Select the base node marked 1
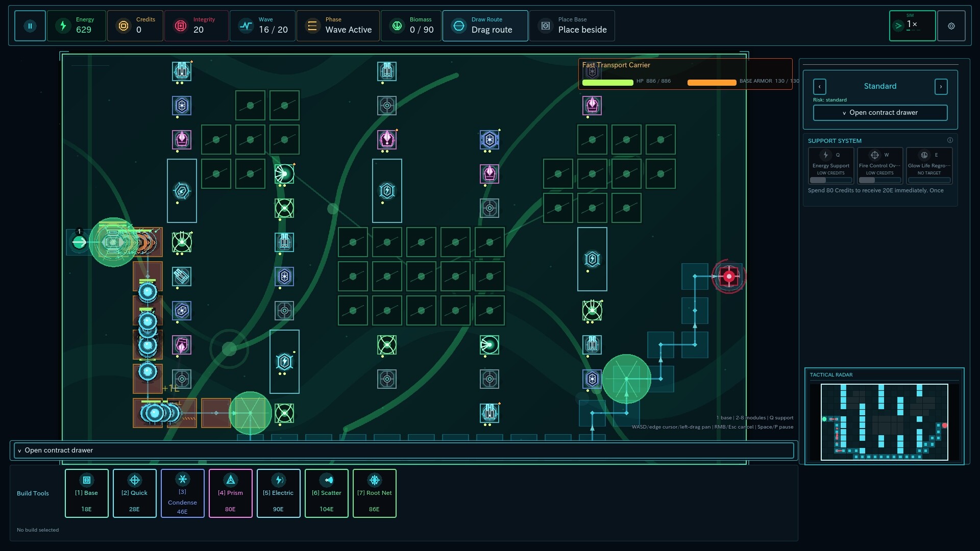 (79, 242)
